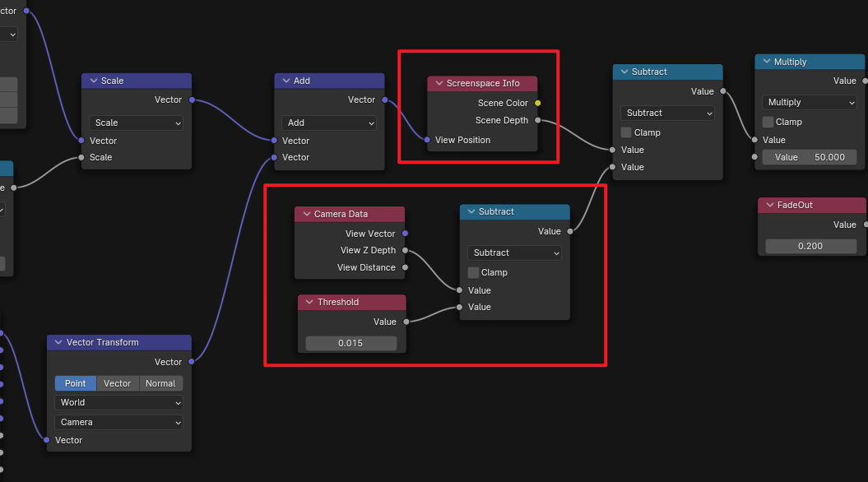Click the FadeOut value field showing 0.200
This screenshot has width=868, height=482.
(810, 246)
